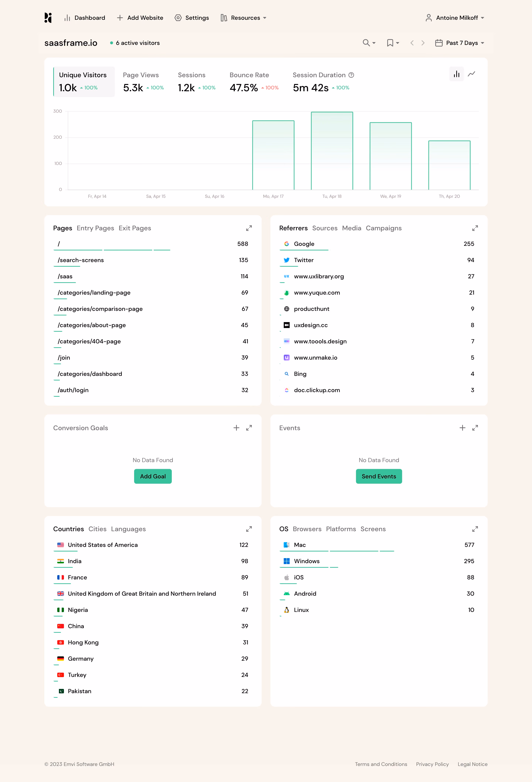Screen dimensions: 532x782
Task: Go to next period arrow
Action: 423,43
